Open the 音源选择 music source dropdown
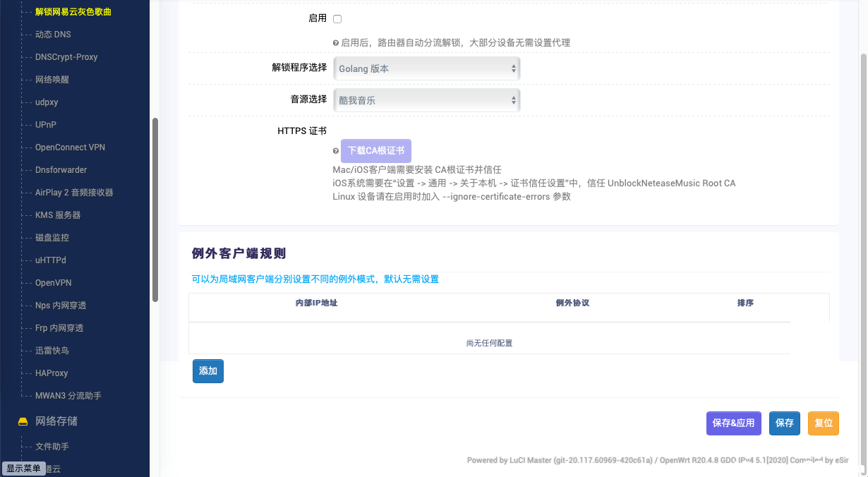This screenshot has width=868, height=477. coord(426,100)
